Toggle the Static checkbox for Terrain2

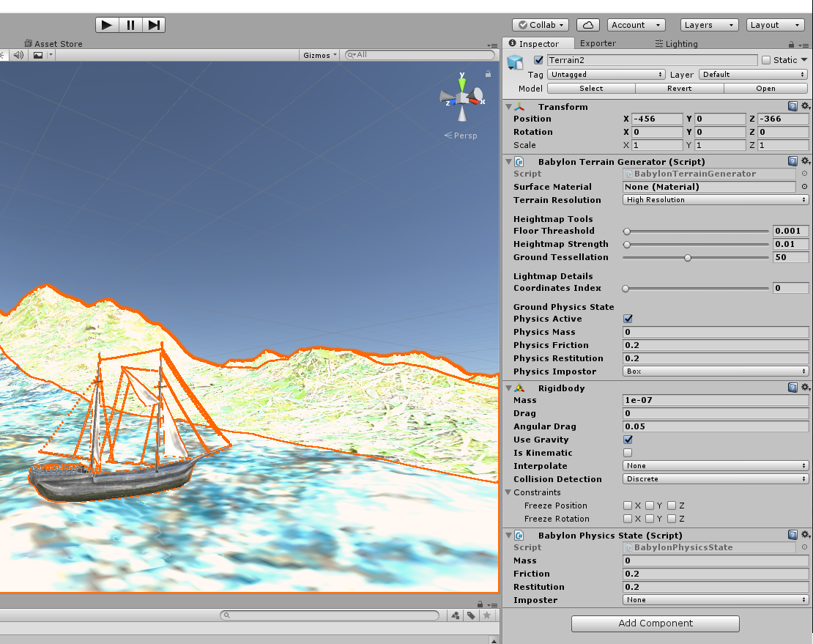click(x=766, y=60)
